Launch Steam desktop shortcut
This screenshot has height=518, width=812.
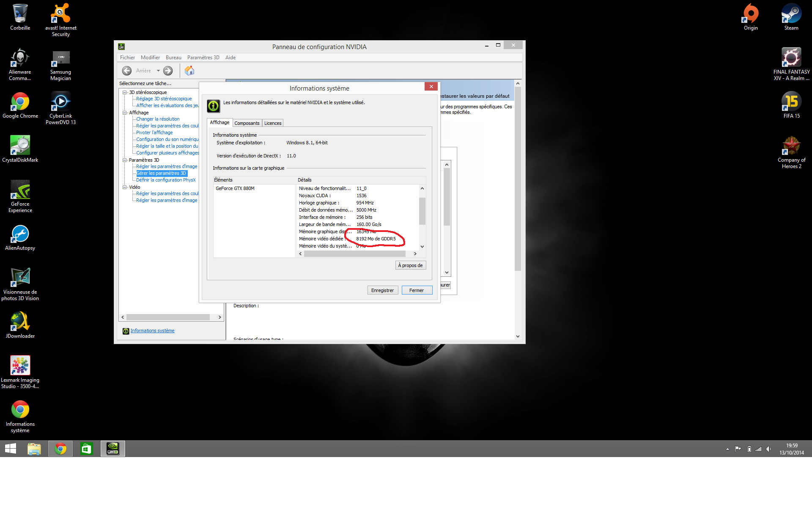click(791, 17)
